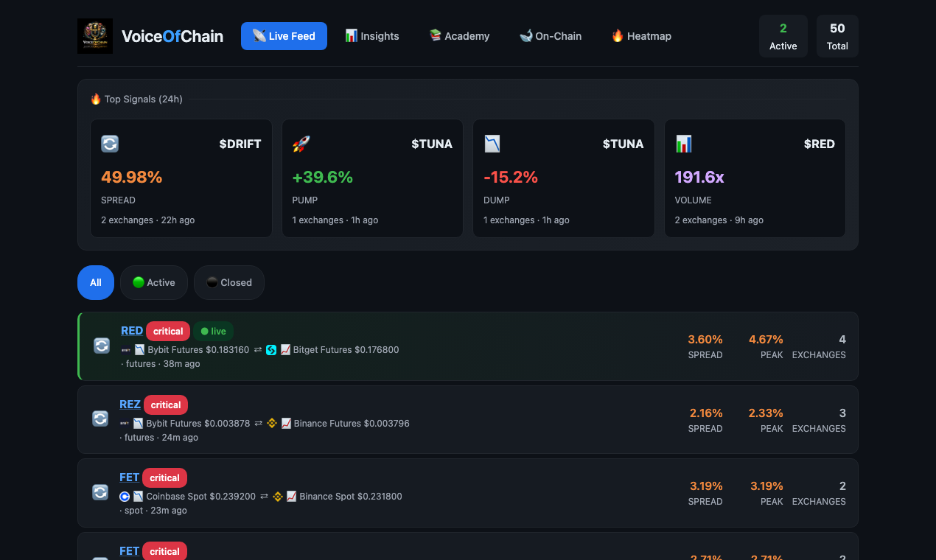This screenshot has height=560, width=936.
Task: Click the FET ticker link
Action: coord(129,477)
